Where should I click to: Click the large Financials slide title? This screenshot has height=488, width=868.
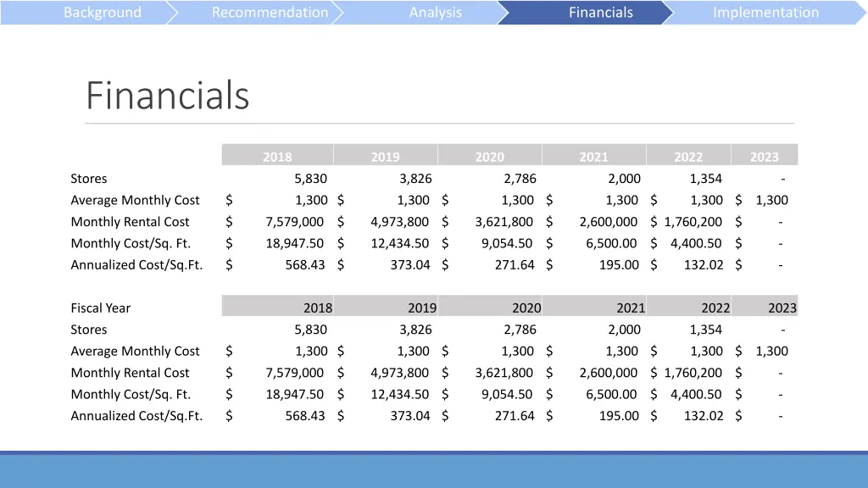pyautogui.click(x=168, y=95)
